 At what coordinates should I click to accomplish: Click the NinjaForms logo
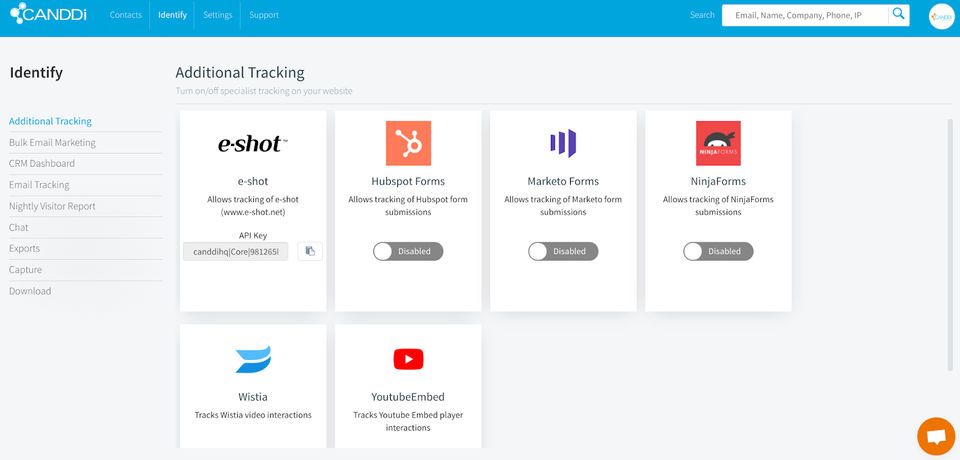(x=718, y=143)
